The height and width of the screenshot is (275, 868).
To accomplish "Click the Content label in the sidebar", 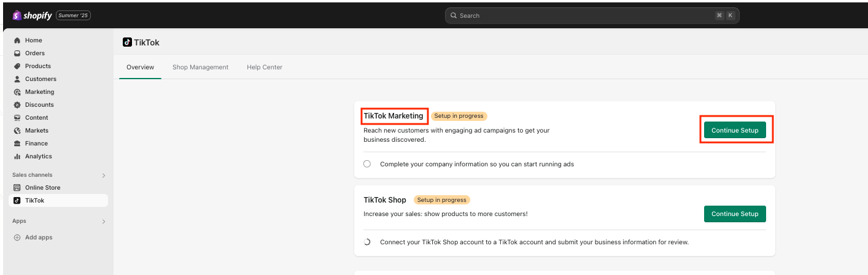I will [37, 118].
